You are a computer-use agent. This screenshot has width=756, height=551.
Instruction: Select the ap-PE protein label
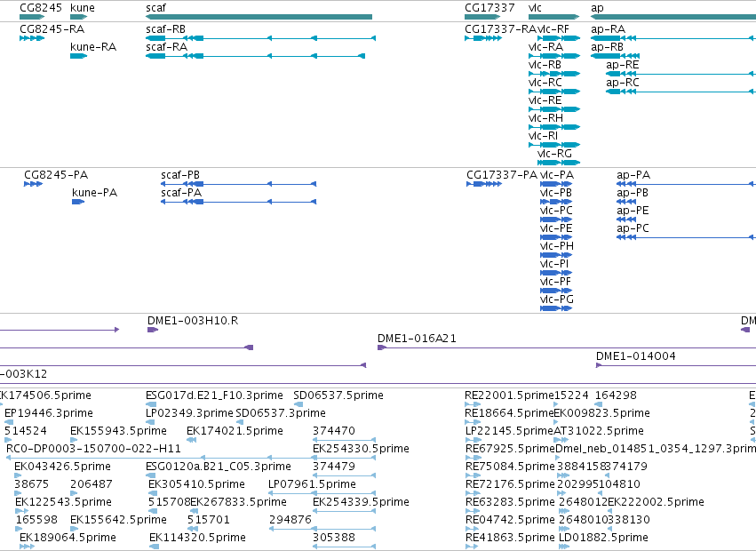633,211
